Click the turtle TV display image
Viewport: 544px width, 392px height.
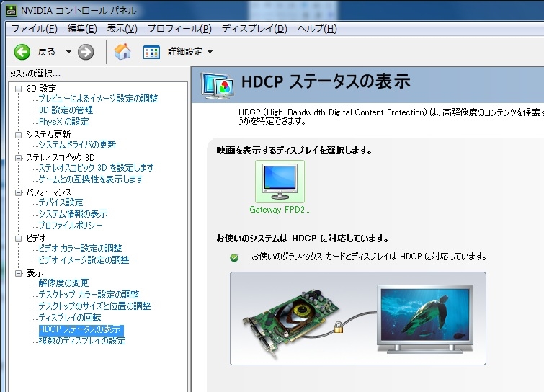pyautogui.click(x=425, y=318)
